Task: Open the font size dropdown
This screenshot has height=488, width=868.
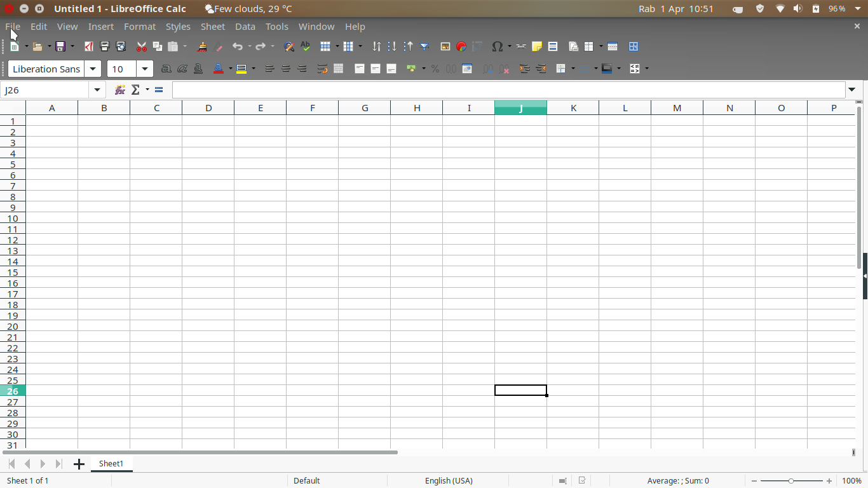Action: pos(145,69)
